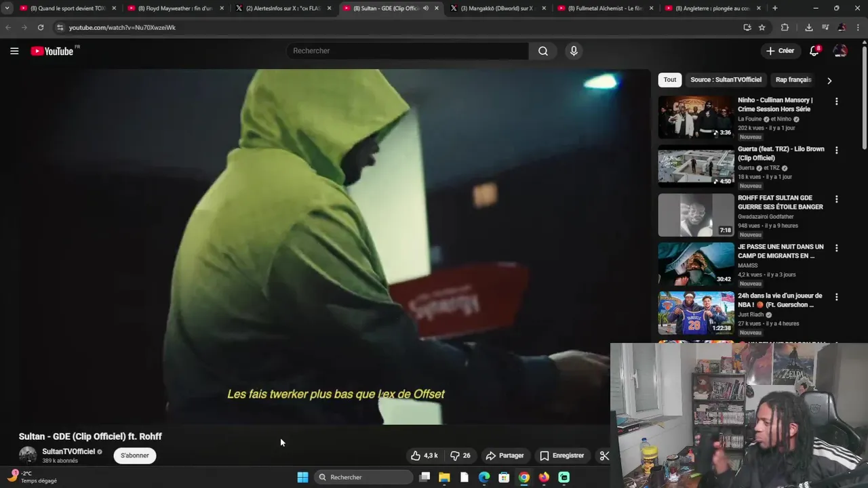
Task: Show more filter chips with right chevron
Action: pyautogui.click(x=829, y=80)
